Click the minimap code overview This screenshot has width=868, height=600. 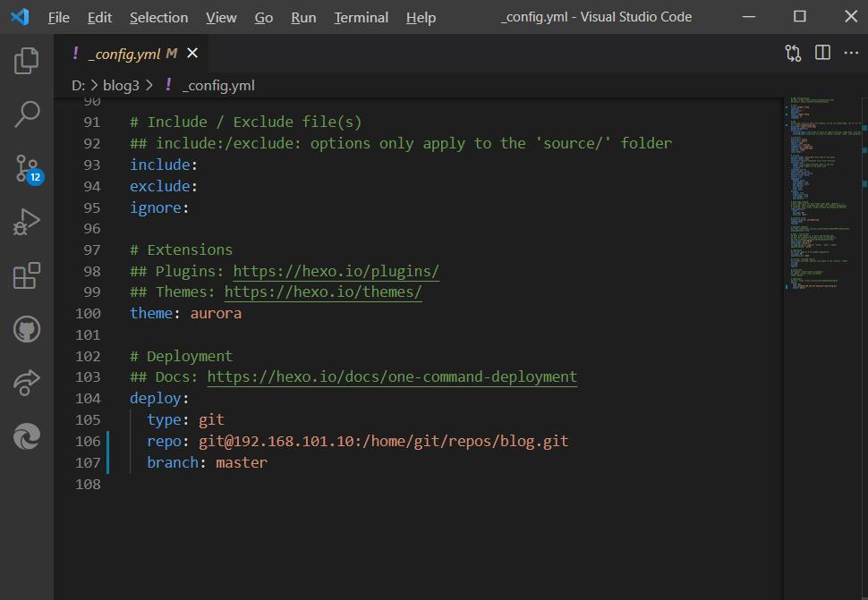click(823, 193)
